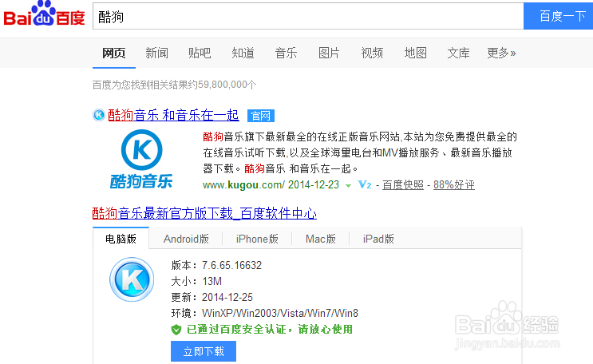Switch to the 图片 tab
Viewport: 593px width, 364px height.
(x=329, y=53)
